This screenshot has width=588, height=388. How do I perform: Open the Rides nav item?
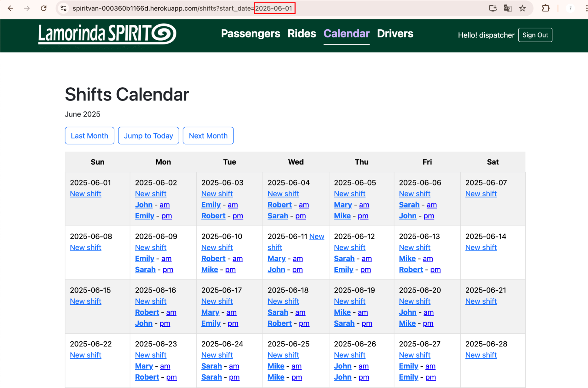[302, 34]
